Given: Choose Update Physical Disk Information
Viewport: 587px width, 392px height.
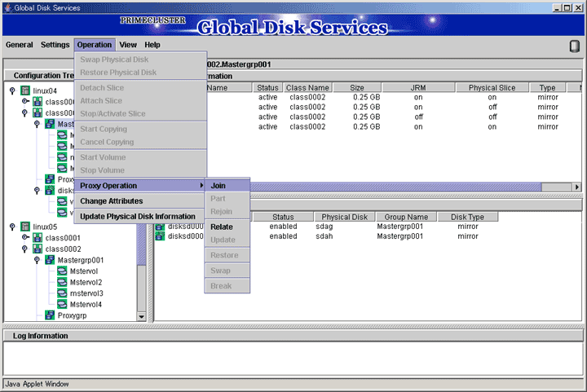Looking at the screenshot, I should pyautogui.click(x=140, y=216).
